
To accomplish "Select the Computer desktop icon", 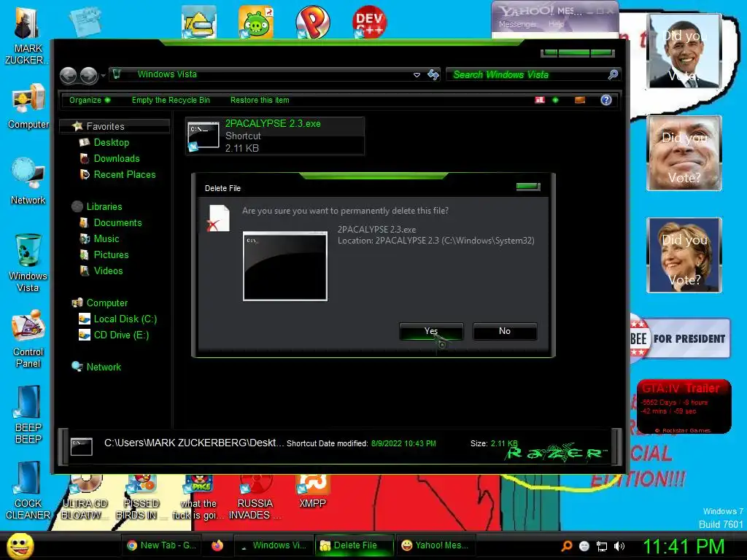I will click(x=28, y=106).
